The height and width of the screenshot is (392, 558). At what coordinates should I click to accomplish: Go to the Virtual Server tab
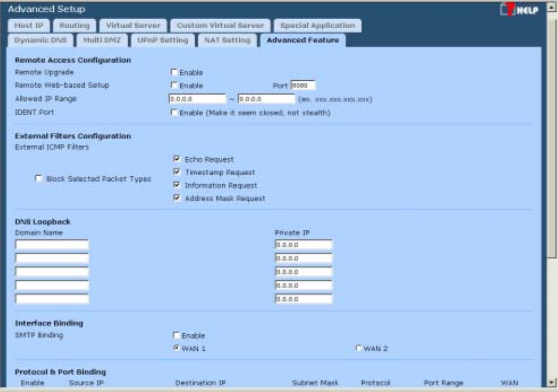click(x=133, y=25)
